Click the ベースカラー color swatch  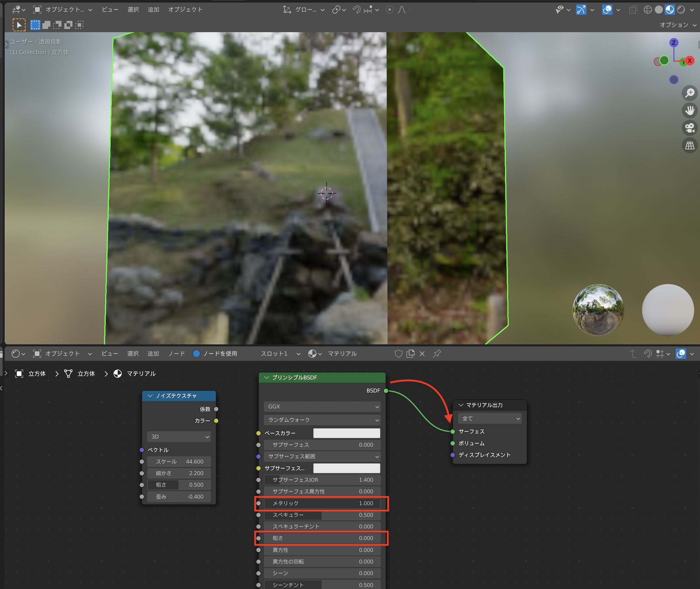pos(346,433)
